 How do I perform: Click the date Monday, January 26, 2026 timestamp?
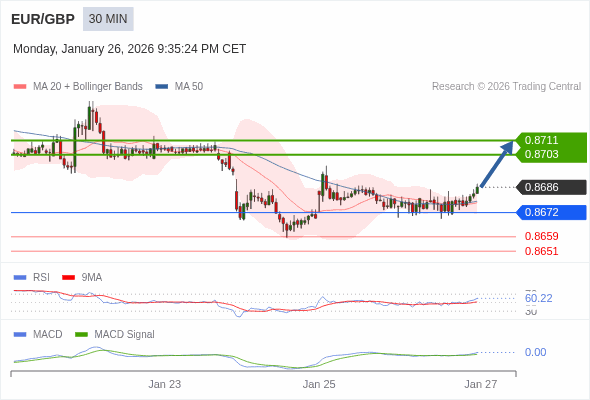click(x=129, y=49)
